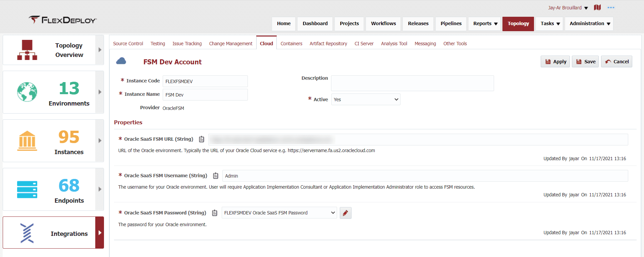Switch to the Change Management tab
Image resolution: width=644 pixels, height=257 pixels.
pos(231,44)
